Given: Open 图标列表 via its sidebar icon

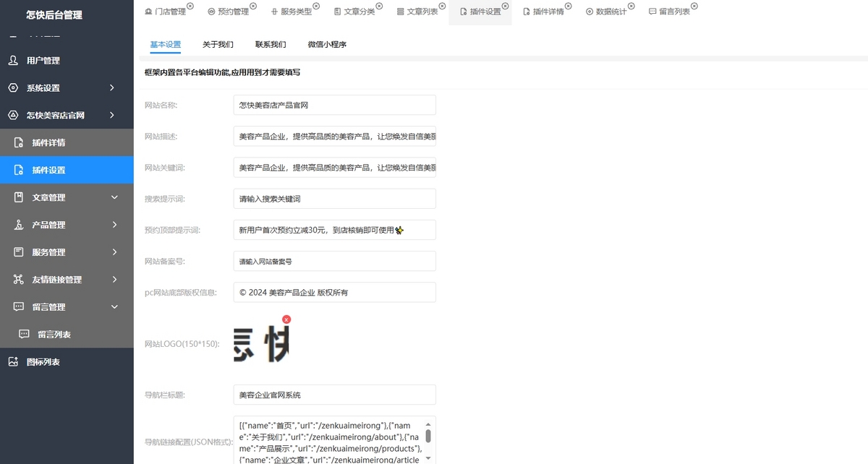Looking at the screenshot, I should point(12,361).
